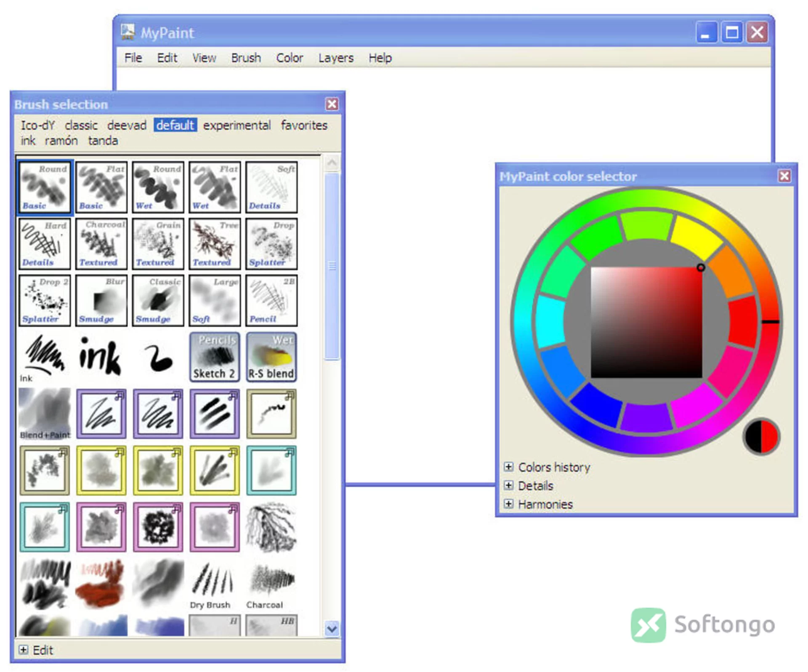The image size is (808, 672).
Task: Choose the Drop Splatter brush
Action: (x=271, y=244)
